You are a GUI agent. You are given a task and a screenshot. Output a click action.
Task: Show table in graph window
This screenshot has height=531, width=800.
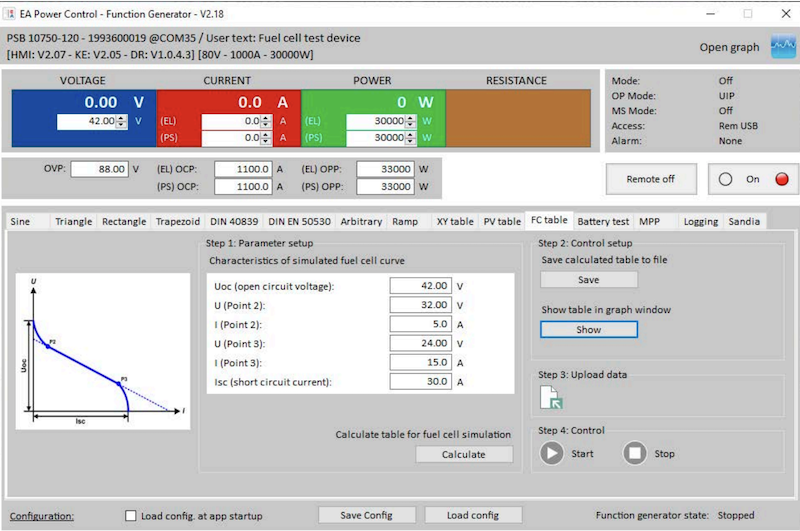tap(588, 329)
